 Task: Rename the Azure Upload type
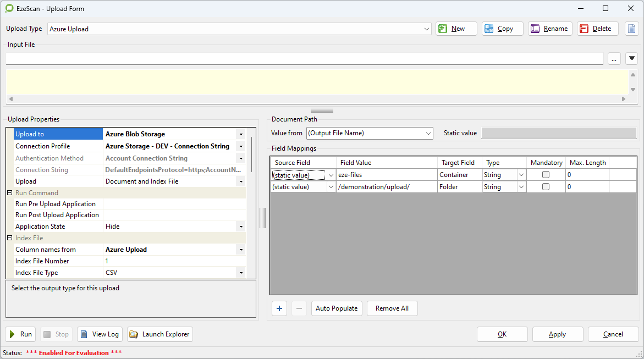click(x=550, y=29)
